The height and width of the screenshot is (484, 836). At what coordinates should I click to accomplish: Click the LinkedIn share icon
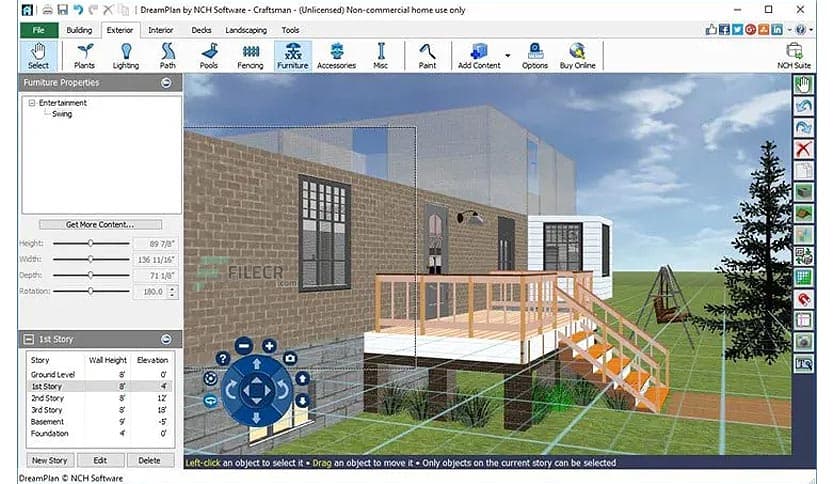pyautogui.click(x=777, y=30)
